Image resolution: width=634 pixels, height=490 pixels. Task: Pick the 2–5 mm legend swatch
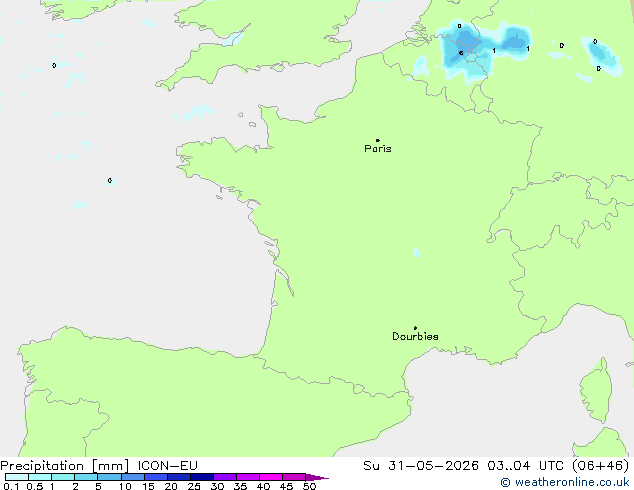(86, 477)
